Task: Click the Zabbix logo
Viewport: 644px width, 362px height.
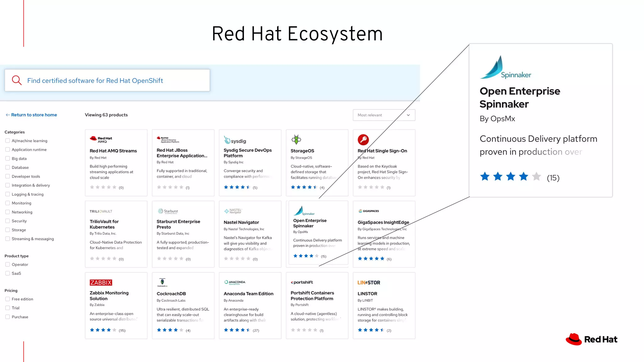Action: click(x=101, y=282)
